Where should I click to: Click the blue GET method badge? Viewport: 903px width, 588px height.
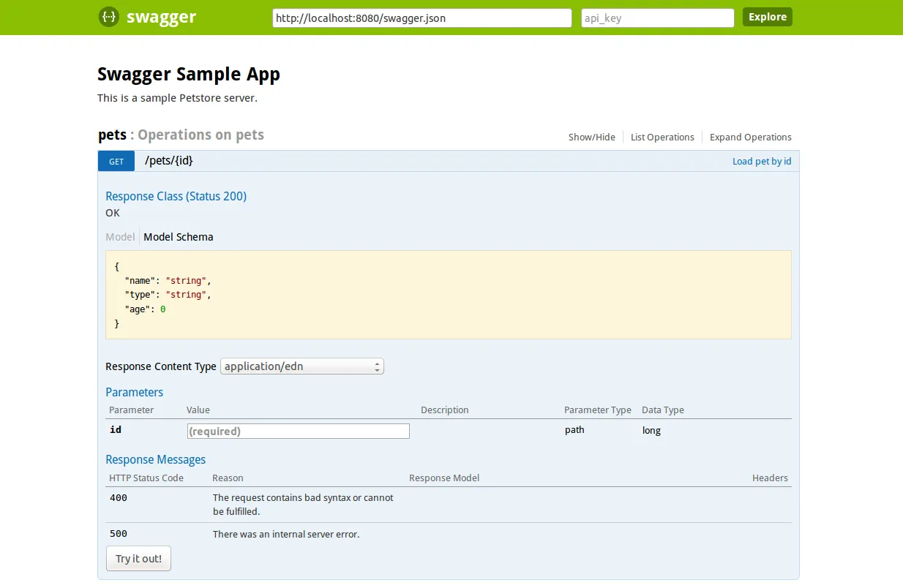116,162
